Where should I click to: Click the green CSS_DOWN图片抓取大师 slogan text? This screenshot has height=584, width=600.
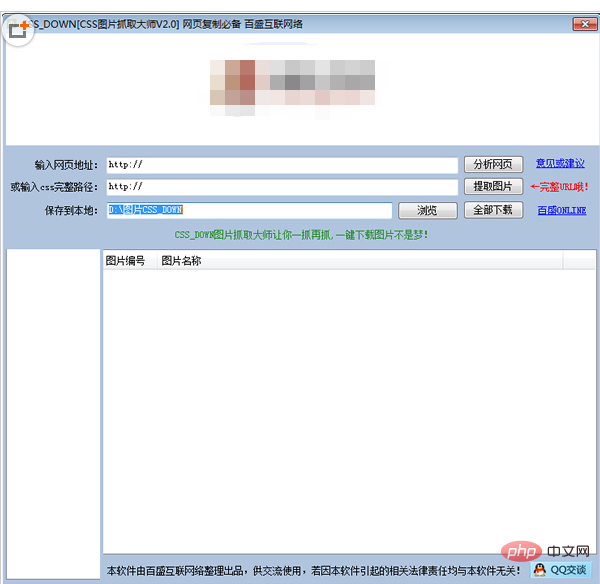pyautogui.click(x=301, y=235)
